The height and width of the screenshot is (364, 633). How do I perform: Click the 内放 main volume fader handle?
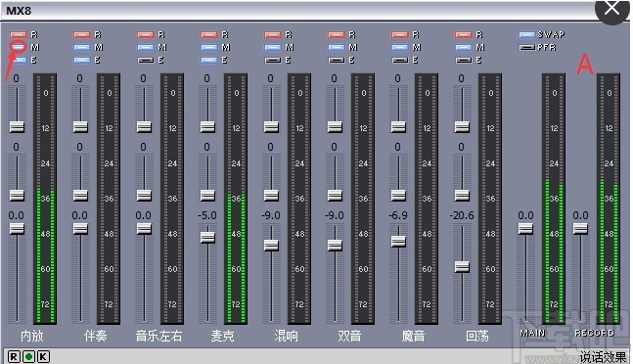coord(17,229)
